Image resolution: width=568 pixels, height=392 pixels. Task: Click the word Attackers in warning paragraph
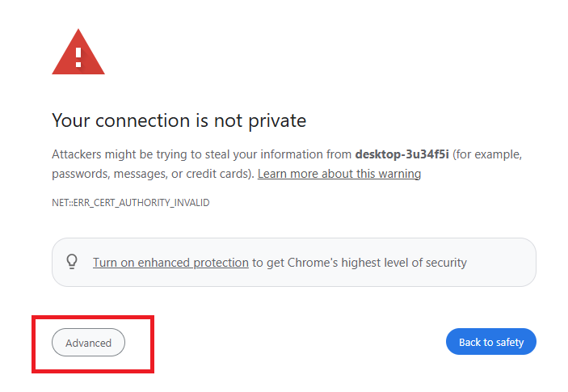(77, 154)
